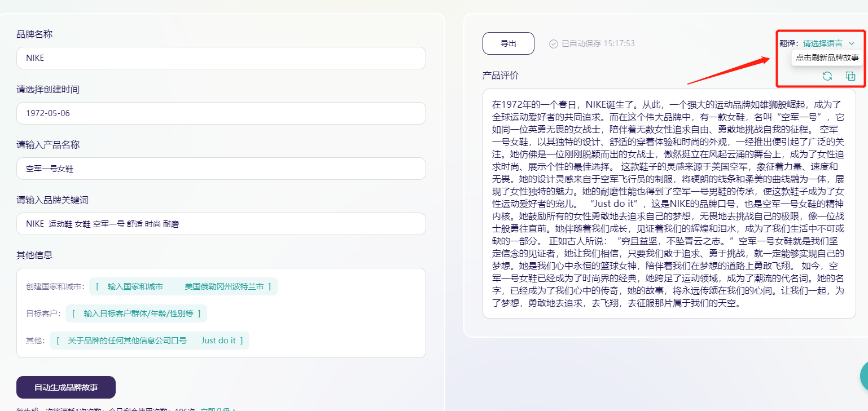This screenshot has height=411, width=868.
Task: Click the chevron next to 请选择语言
Action: 852,43
